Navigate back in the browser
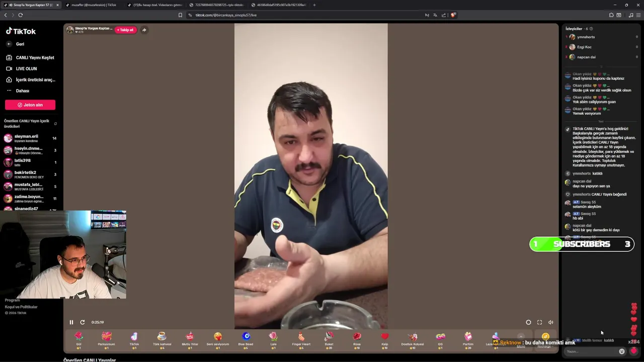The image size is (644, 362). coord(6,15)
